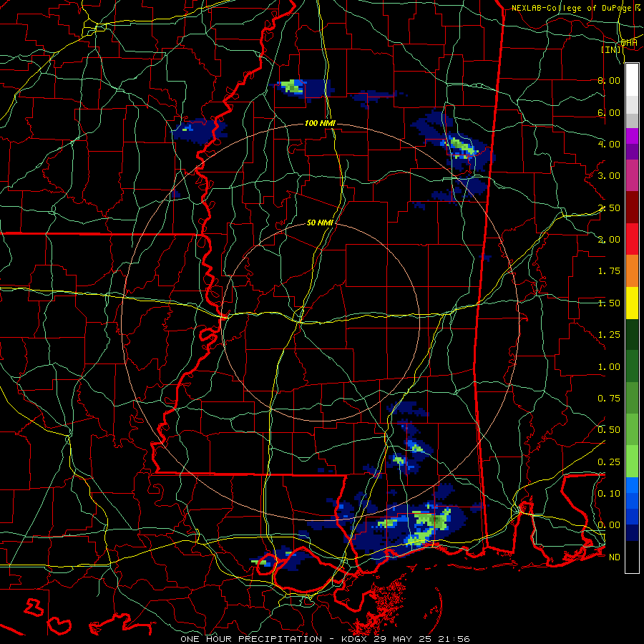Select the 1.00 legend value

[609, 367]
